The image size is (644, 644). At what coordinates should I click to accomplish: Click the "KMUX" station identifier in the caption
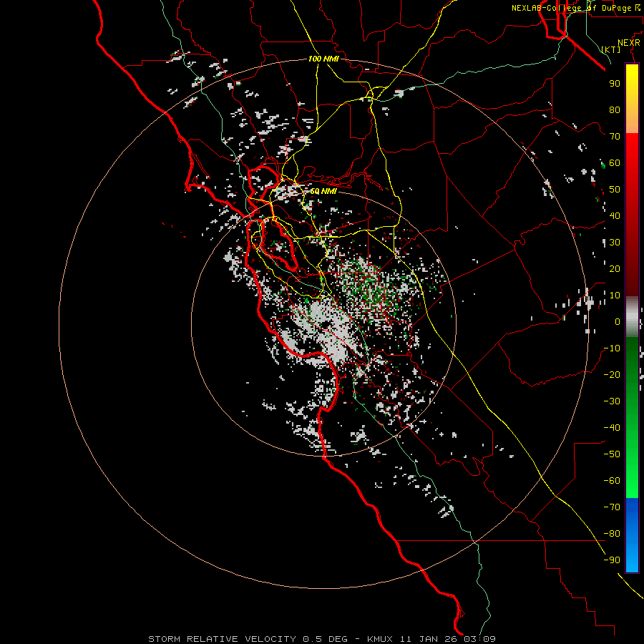click(380, 639)
